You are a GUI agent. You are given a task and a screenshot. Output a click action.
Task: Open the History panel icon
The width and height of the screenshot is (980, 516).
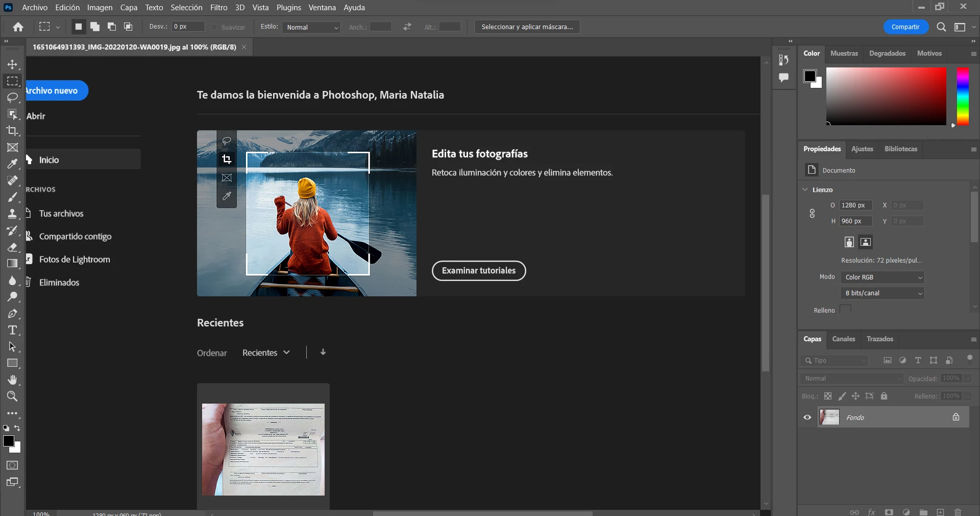(x=784, y=60)
